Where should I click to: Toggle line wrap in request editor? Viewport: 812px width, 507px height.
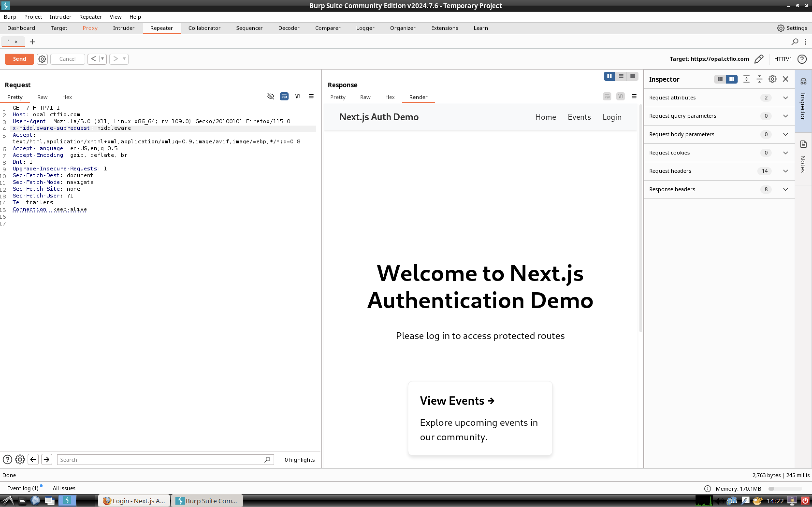(284, 96)
